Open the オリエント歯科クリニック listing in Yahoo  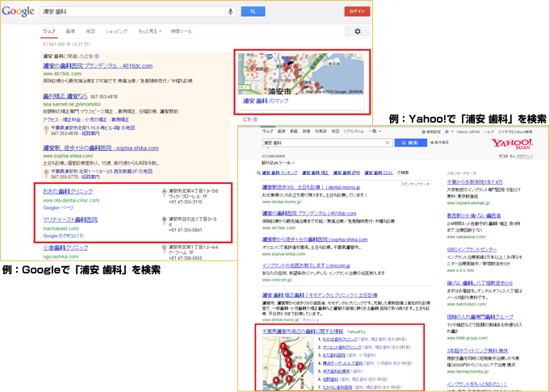[342, 348]
